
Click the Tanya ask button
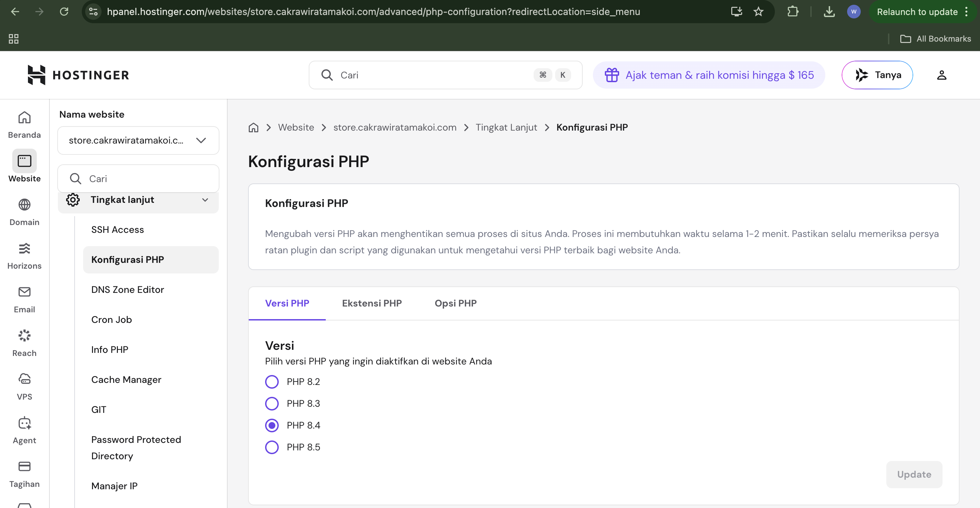[x=877, y=75]
